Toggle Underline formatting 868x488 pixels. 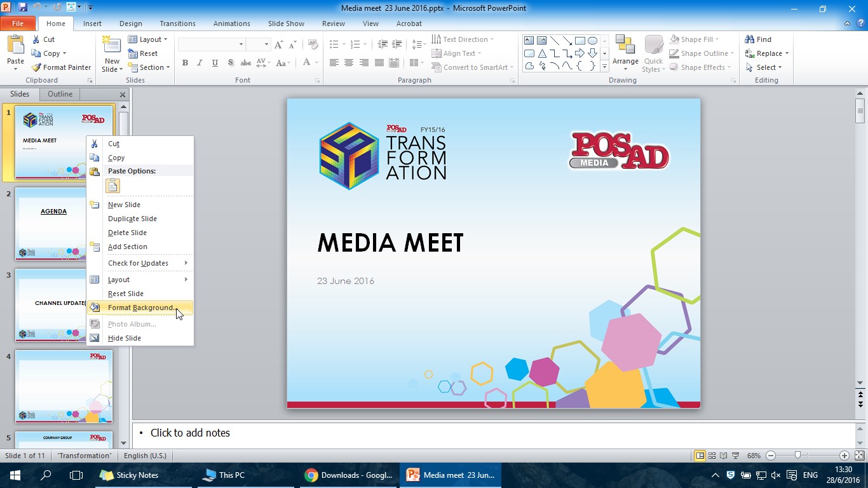click(x=215, y=63)
